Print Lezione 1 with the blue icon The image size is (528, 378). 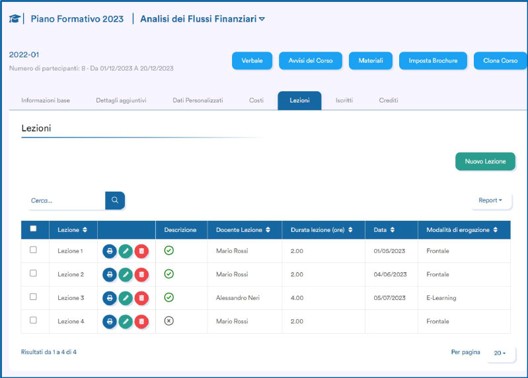(109, 251)
